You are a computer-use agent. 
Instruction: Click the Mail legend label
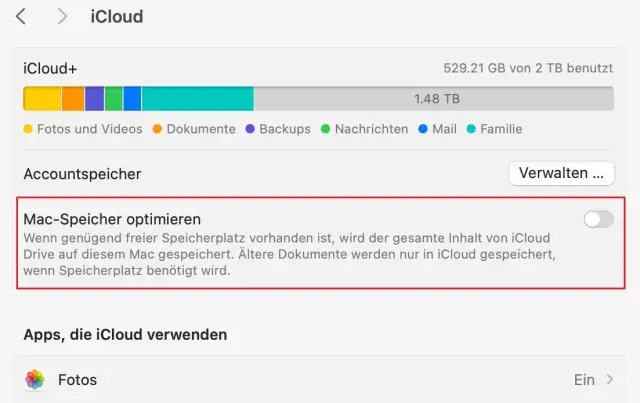click(x=444, y=129)
